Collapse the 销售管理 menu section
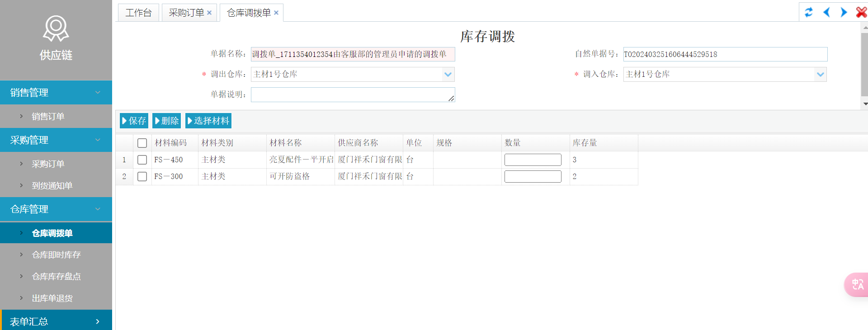 tap(56, 92)
